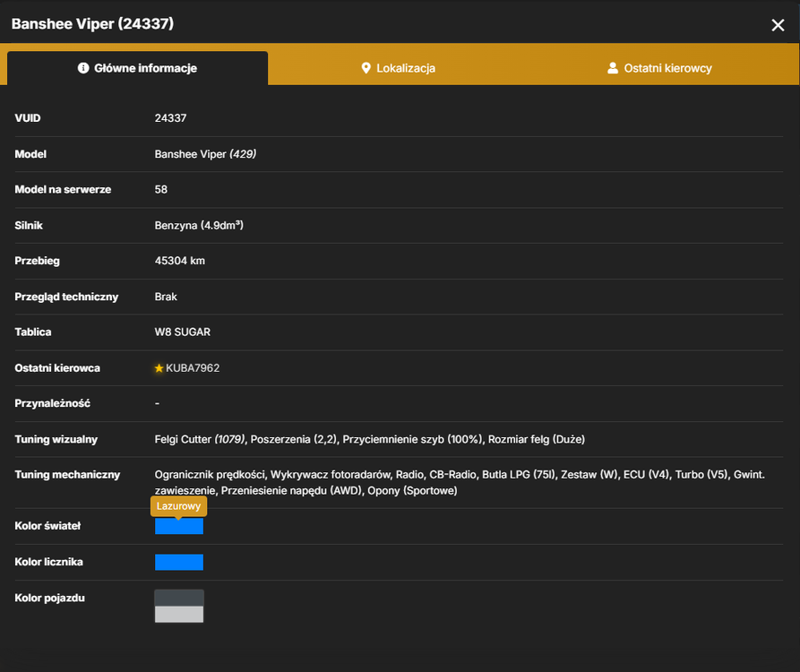Click the license plate text W8 SUGAR
The height and width of the screenshot is (672, 800).
pos(183,332)
